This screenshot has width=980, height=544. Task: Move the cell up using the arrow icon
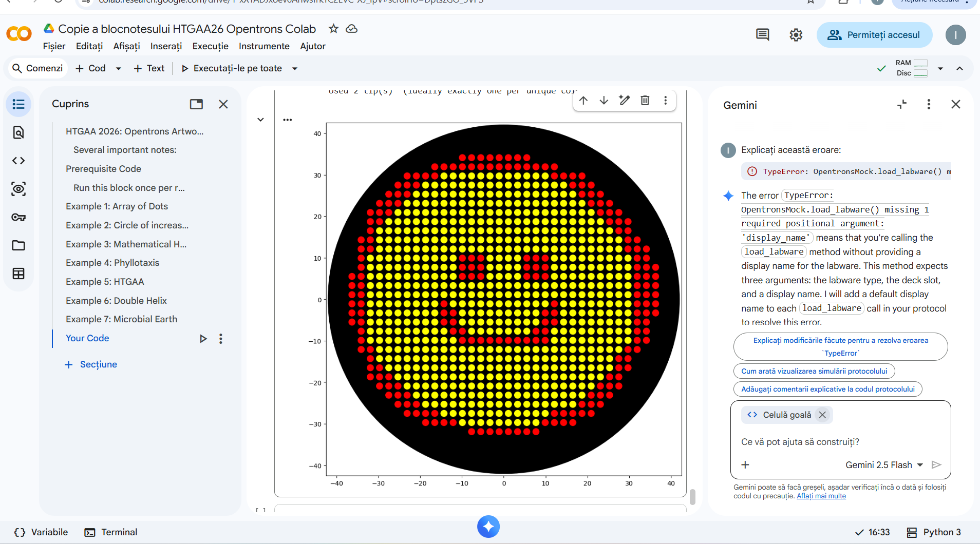click(x=583, y=101)
